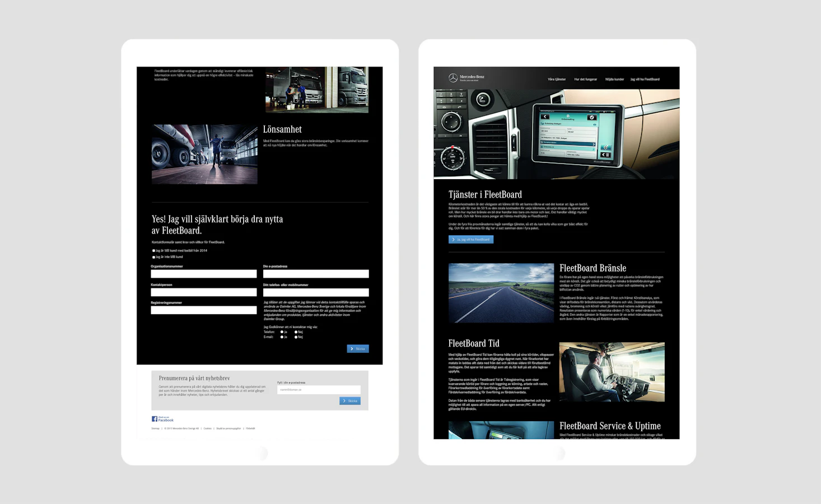Click the "Din e-postadress" input field

[x=316, y=274]
